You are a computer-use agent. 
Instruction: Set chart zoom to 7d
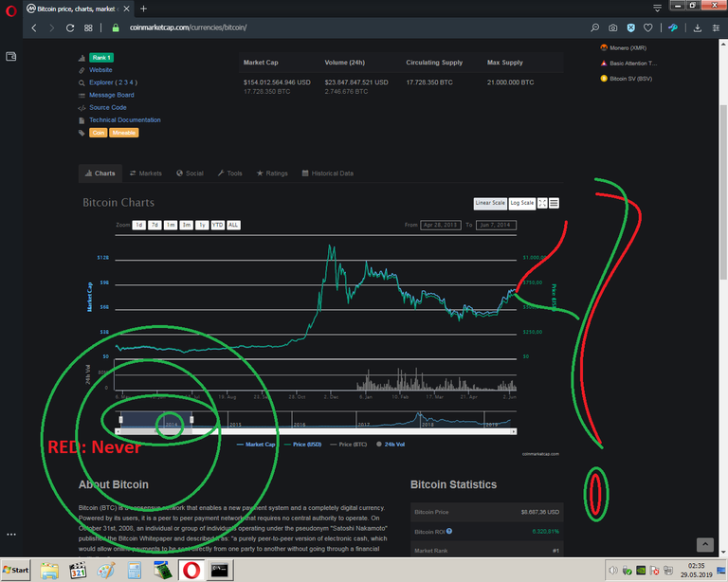point(155,225)
